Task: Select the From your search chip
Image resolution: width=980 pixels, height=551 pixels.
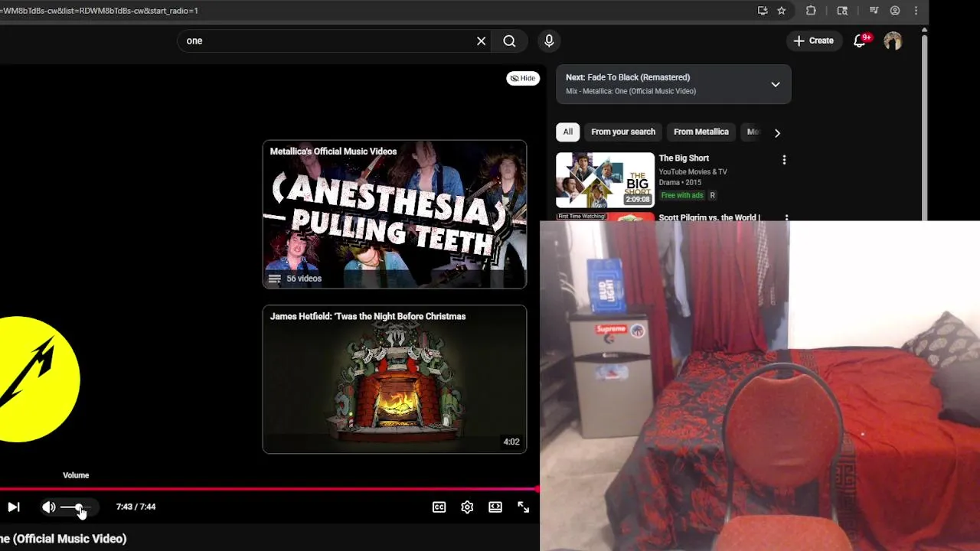Action: tap(623, 132)
